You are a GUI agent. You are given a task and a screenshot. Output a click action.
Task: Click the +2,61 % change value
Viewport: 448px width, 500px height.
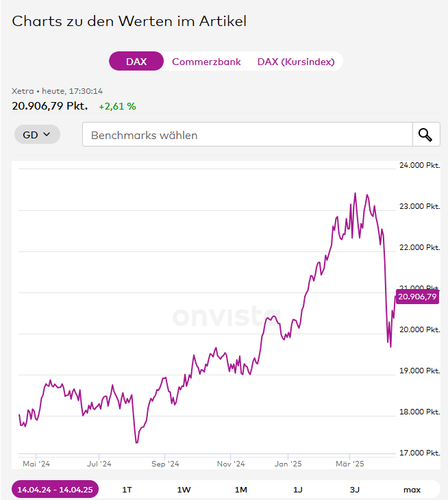(117, 106)
